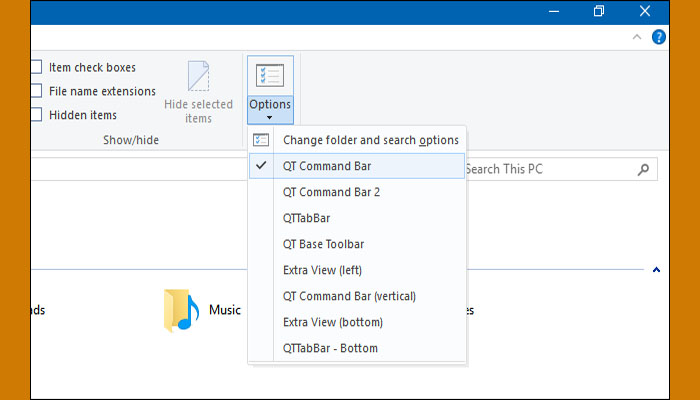This screenshot has height=400, width=700.
Task: Select QT Command Bar 2 entry
Action: 332,192
